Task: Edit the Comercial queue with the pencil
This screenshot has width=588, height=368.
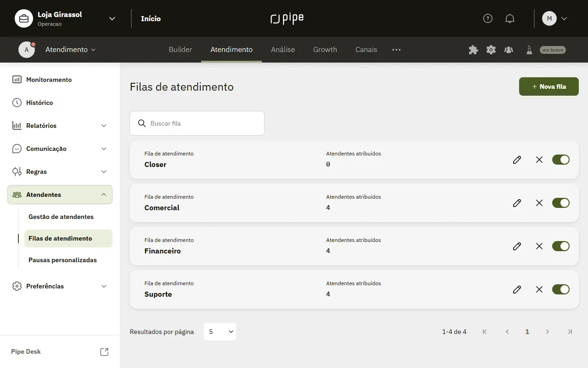Action: click(x=517, y=203)
